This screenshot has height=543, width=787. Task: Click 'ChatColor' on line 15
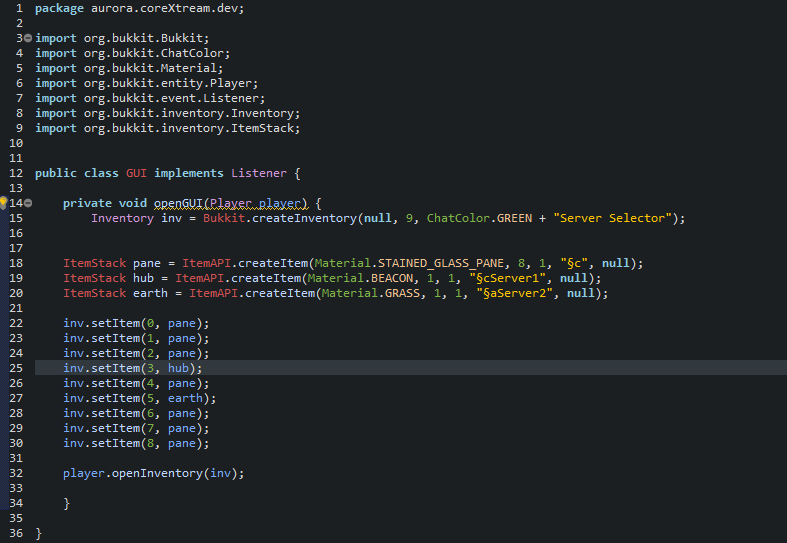[x=458, y=218]
